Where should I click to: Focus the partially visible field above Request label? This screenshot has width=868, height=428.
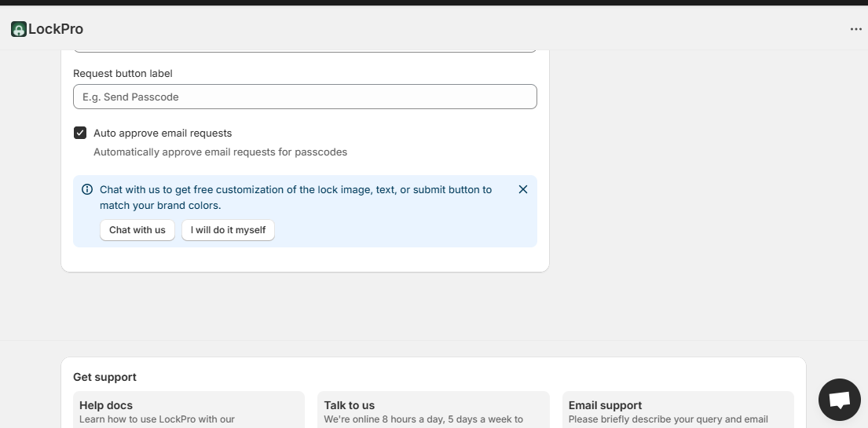click(305, 50)
